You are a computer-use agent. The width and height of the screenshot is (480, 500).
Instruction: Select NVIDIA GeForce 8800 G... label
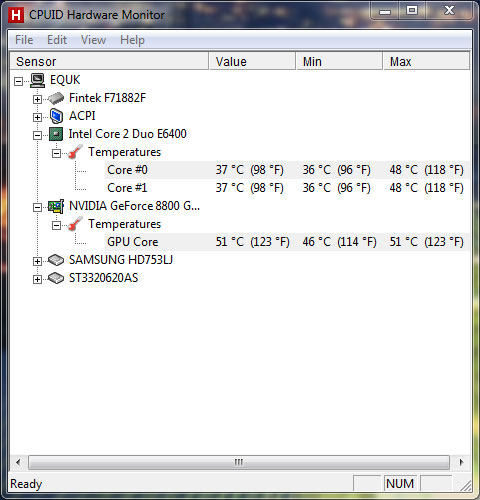click(134, 206)
